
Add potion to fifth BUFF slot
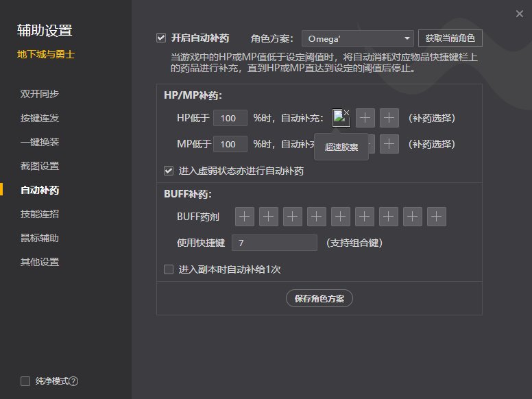(x=341, y=217)
